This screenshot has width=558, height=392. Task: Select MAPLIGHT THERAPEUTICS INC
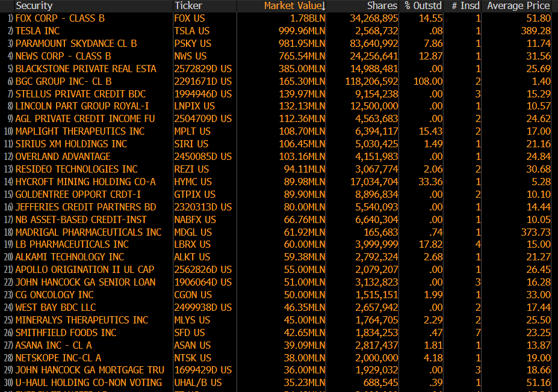point(80,132)
